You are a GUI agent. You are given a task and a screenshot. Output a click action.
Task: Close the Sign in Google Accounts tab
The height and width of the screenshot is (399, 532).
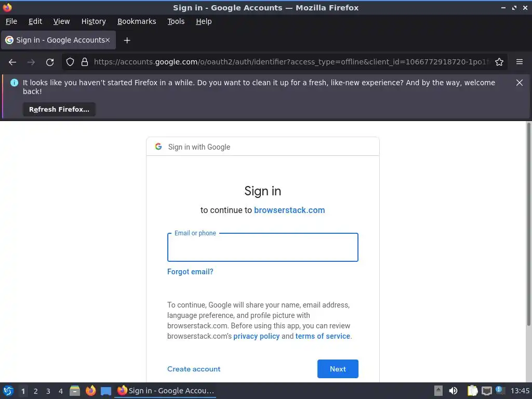point(108,40)
